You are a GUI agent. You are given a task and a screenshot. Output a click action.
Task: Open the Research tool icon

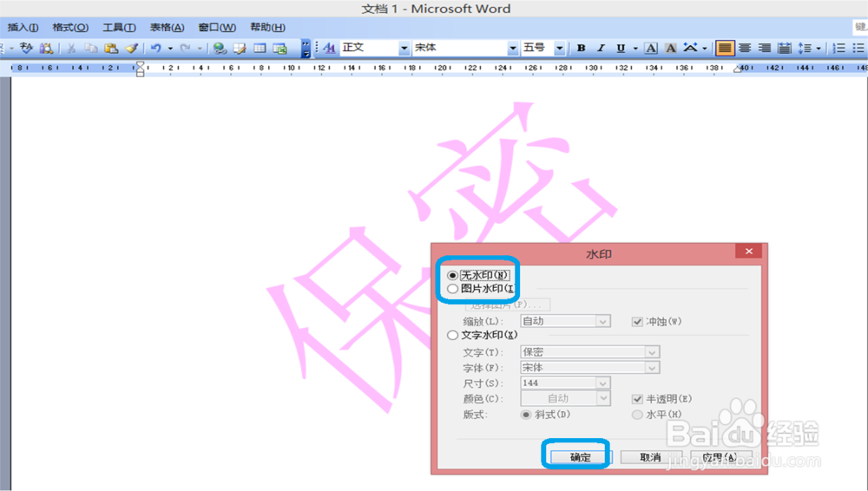(x=47, y=49)
